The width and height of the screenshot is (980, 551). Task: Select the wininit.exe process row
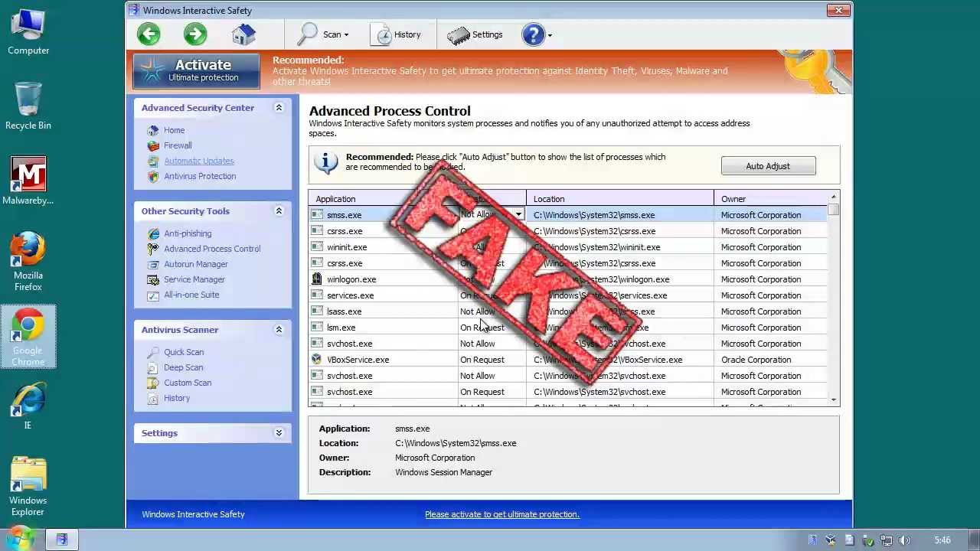point(568,247)
